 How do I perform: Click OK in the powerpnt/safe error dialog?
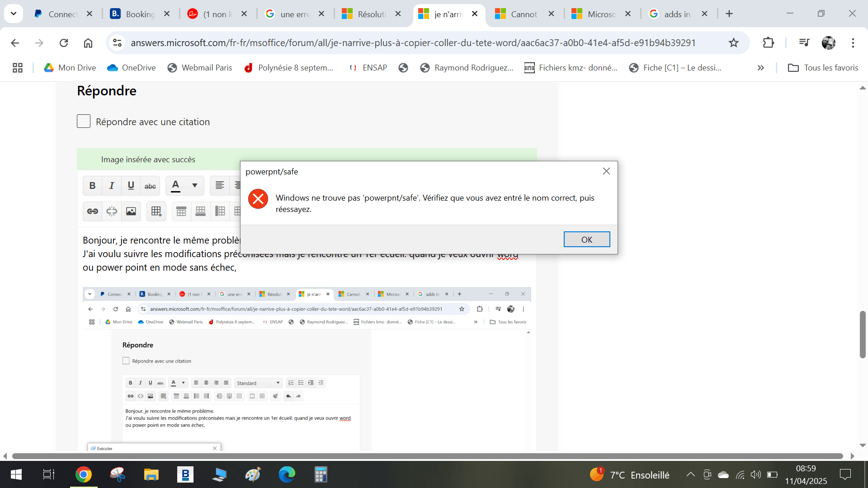point(586,239)
